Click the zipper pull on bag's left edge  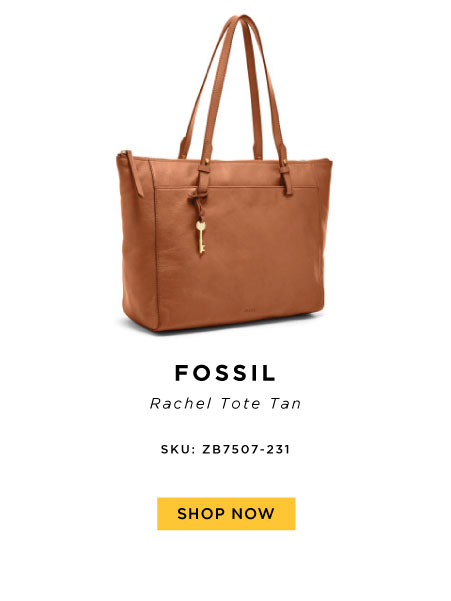coord(135,172)
